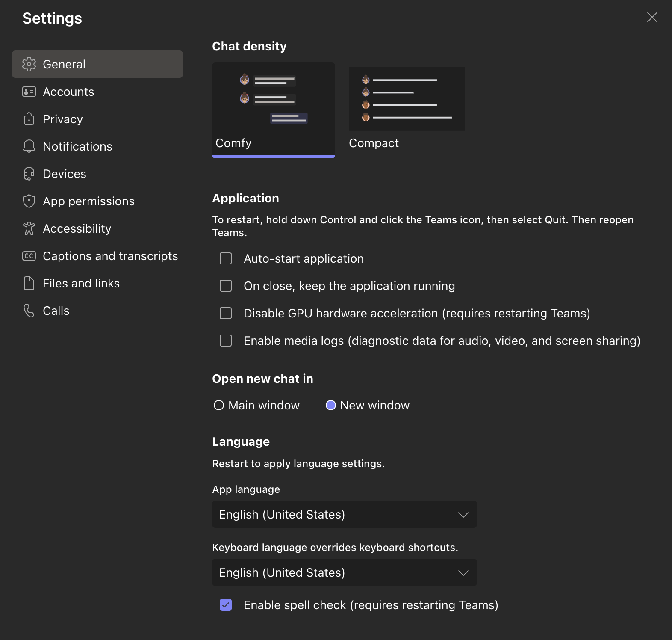
Task: Go to the Calls settings
Action: (x=56, y=311)
